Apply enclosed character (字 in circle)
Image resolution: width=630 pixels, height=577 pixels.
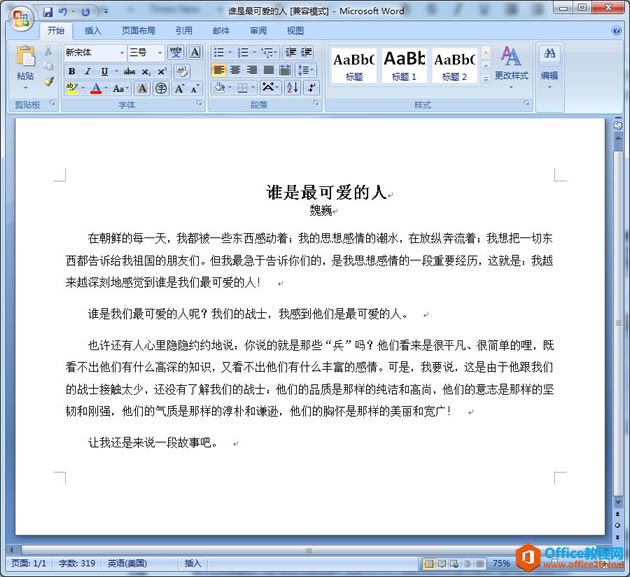[x=161, y=88]
